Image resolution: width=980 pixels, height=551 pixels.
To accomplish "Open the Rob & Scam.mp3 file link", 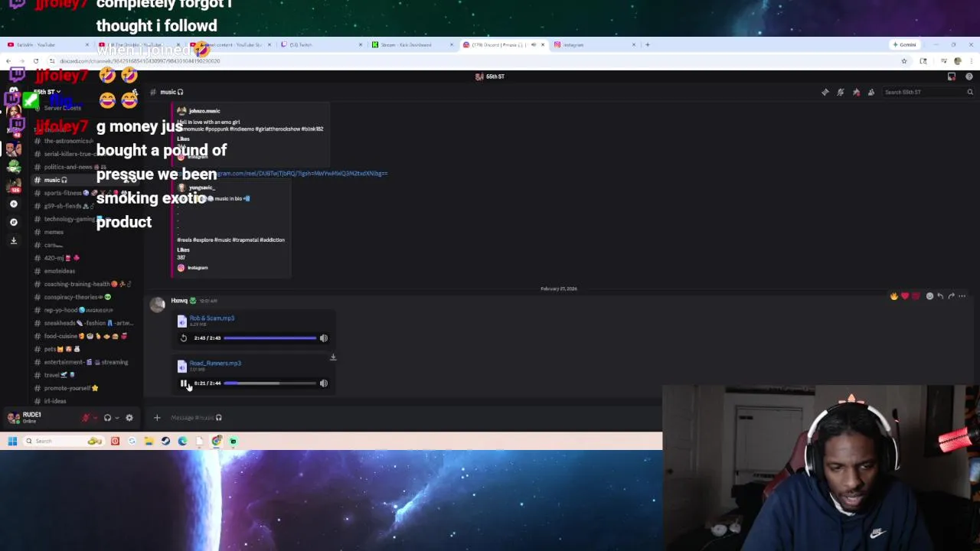I will [212, 318].
